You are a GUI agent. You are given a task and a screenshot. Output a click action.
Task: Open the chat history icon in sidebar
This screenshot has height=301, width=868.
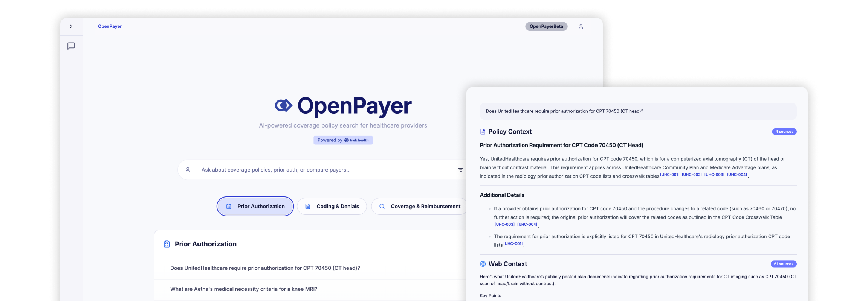71,46
